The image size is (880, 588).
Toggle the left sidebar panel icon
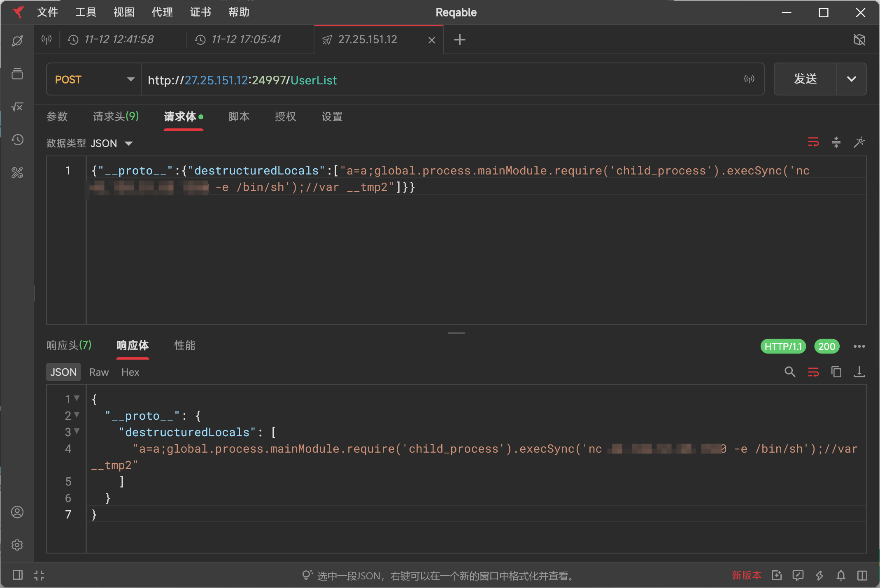click(17, 575)
